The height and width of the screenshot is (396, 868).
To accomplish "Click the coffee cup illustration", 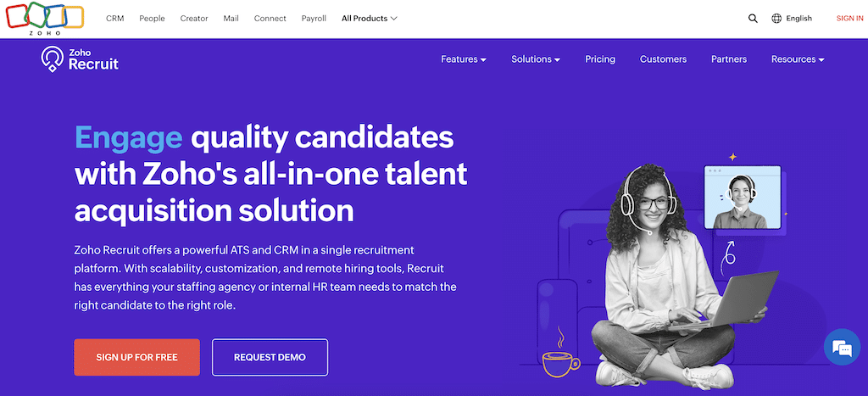I will [x=559, y=360].
